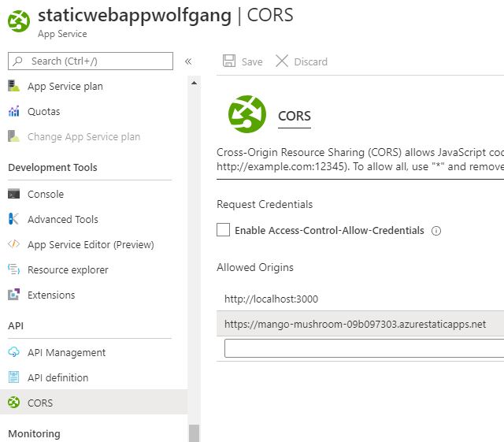Open the Extensions menu item

coord(51,295)
